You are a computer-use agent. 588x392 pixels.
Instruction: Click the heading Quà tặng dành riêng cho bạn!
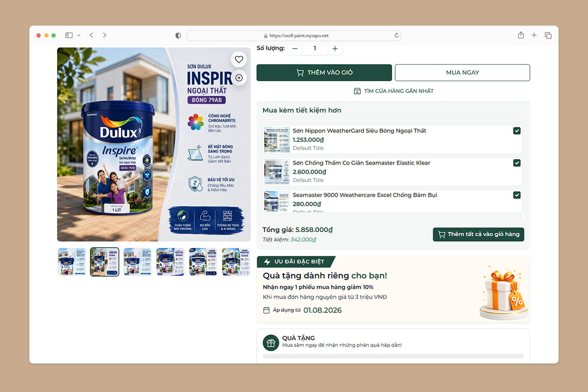pyautogui.click(x=325, y=276)
